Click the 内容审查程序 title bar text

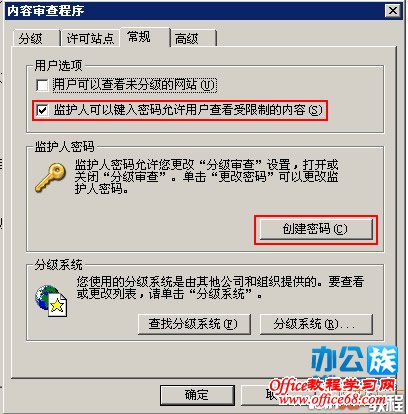[45, 11]
